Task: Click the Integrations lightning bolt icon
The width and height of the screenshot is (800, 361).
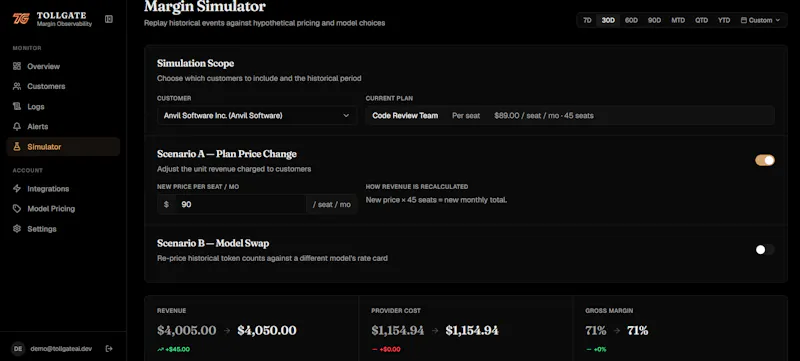Action: 17,189
